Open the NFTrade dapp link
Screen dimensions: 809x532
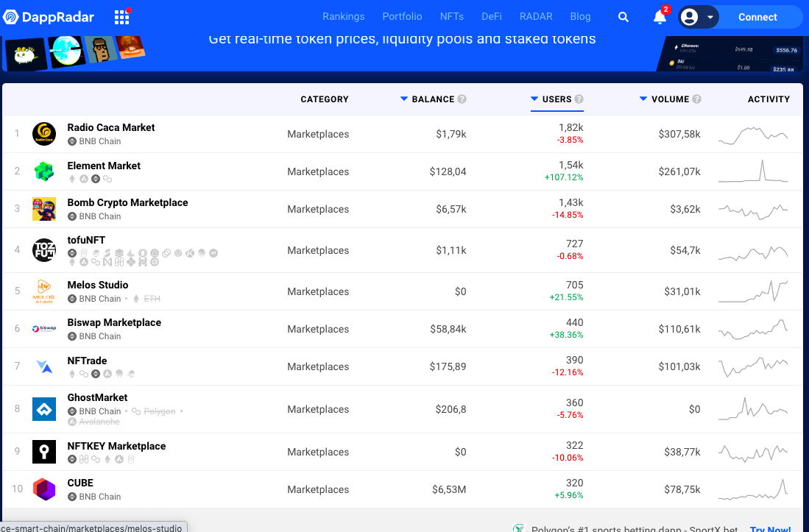point(87,361)
